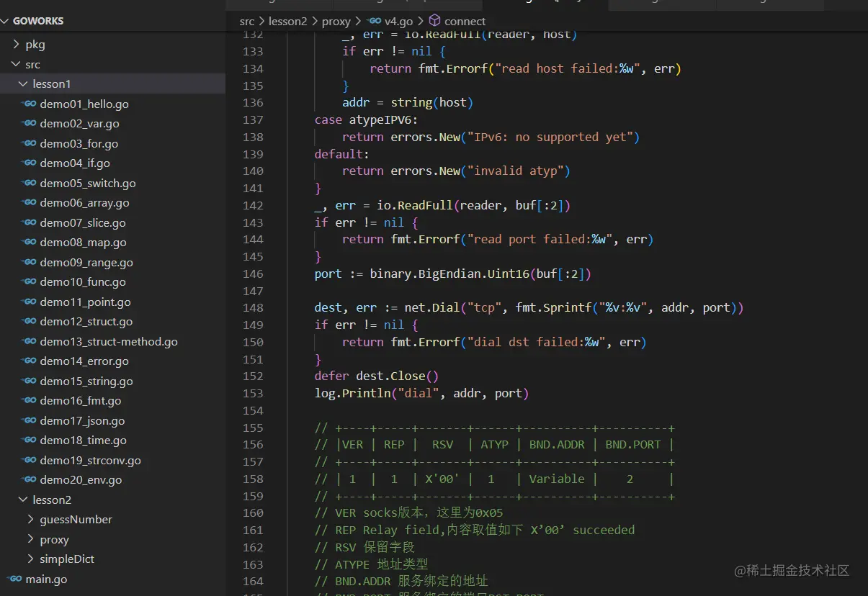Expand the simpleDict folder chevron
The image size is (868, 596).
[30, 559]
